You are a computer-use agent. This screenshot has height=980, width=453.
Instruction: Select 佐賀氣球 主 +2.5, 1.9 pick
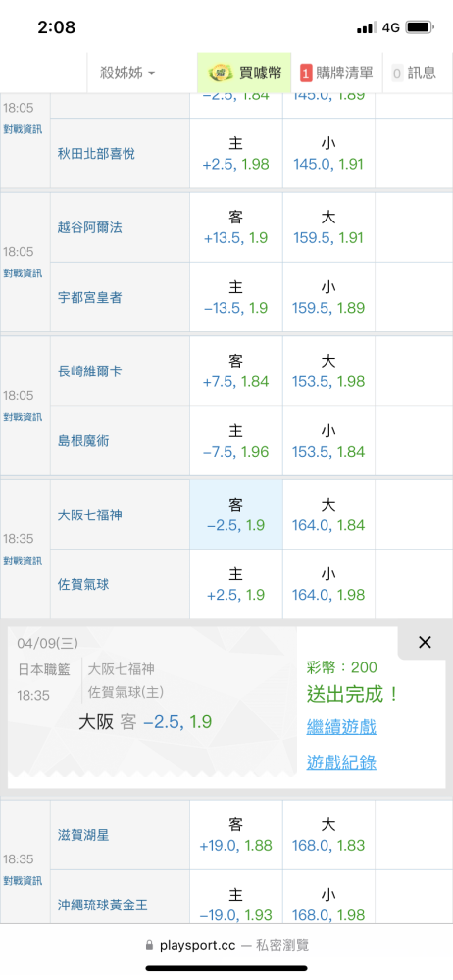click(236, 584)
